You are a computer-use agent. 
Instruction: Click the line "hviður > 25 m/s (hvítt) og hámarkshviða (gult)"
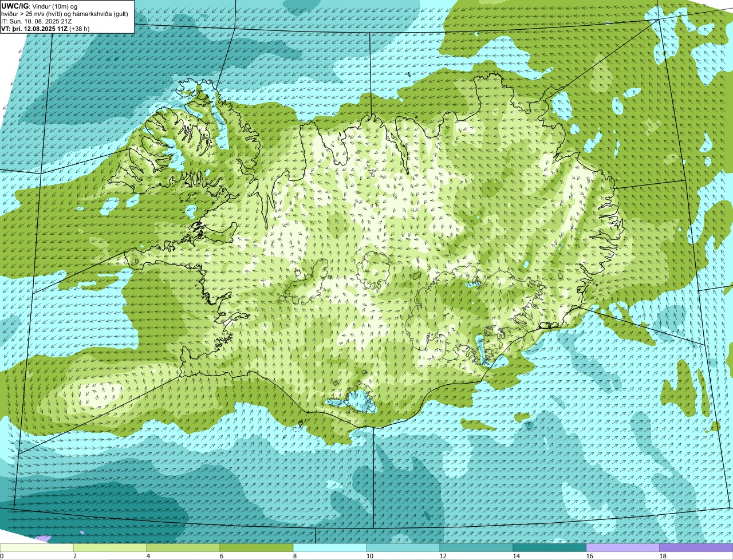[65, 13]
